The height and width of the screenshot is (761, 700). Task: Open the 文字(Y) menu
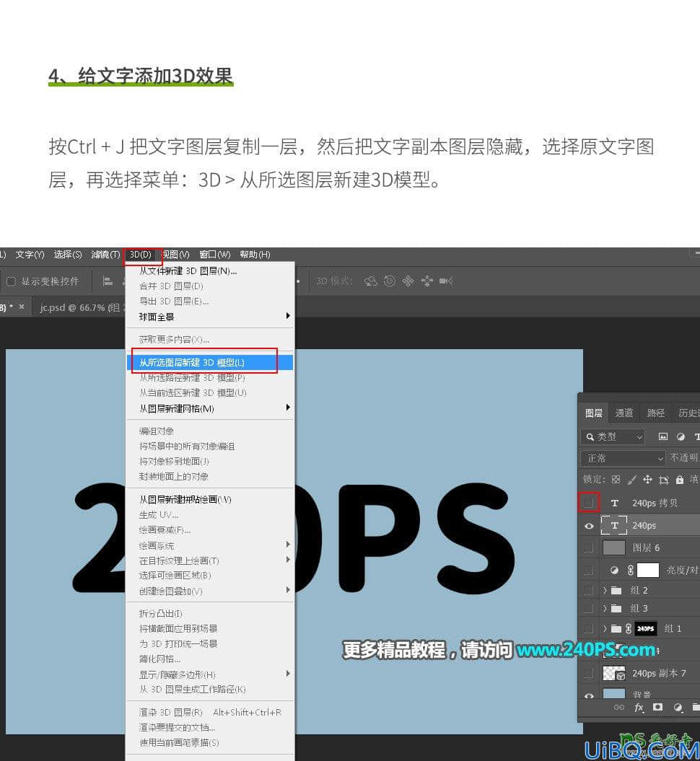30,255
